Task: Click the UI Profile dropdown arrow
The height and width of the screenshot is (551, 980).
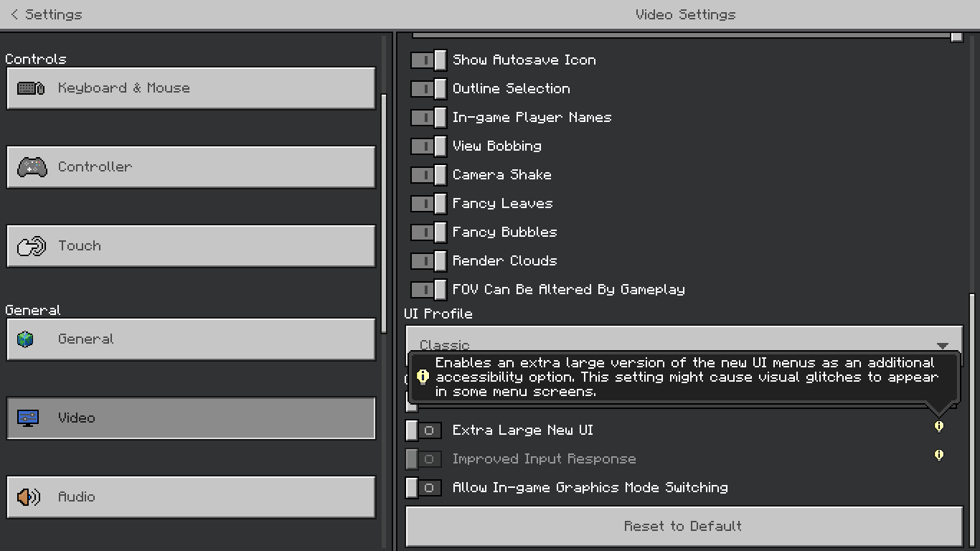Action: (x=943, y=345)
